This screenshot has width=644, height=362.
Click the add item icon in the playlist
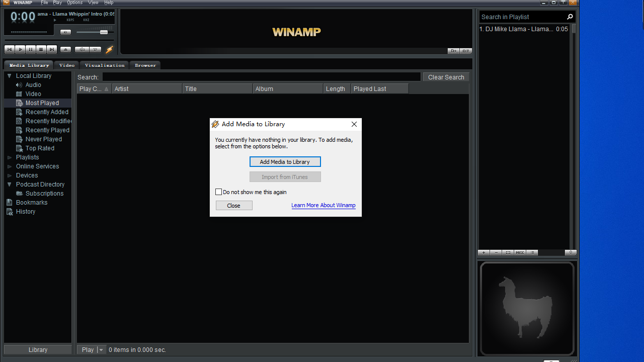[484, 252]
